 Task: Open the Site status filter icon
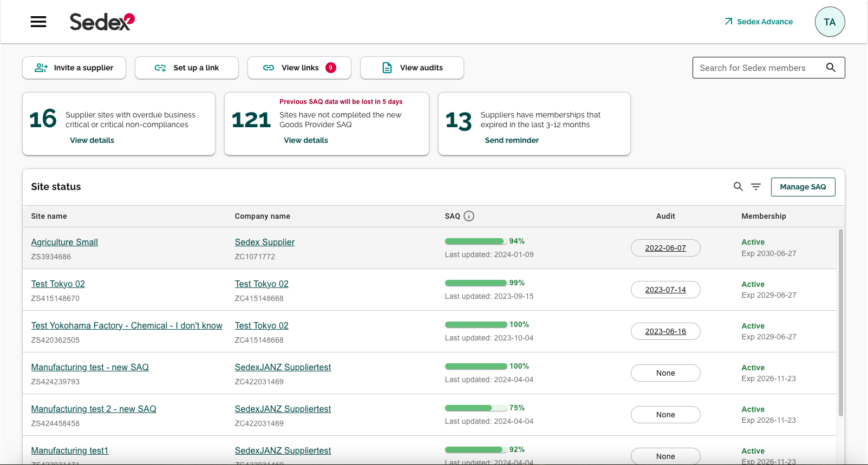tap(756, 187)
